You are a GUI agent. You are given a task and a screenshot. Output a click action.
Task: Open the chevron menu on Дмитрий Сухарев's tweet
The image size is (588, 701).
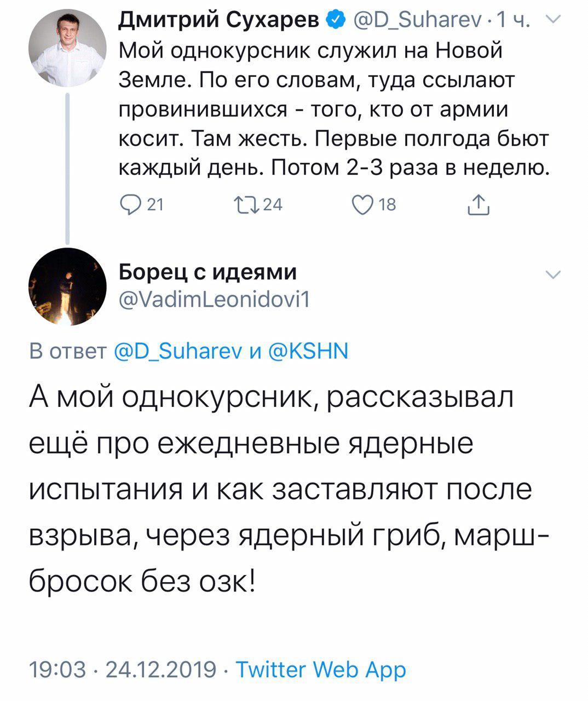coord(554,21)
